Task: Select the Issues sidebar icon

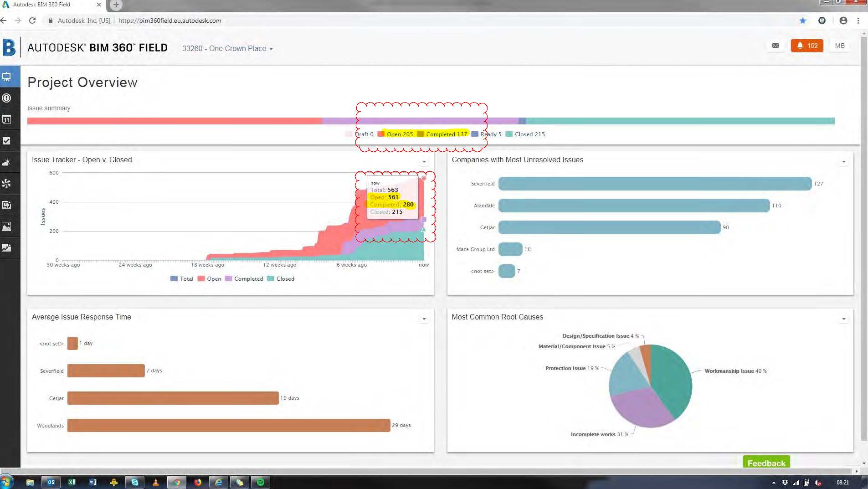Action: click(6, 98)
